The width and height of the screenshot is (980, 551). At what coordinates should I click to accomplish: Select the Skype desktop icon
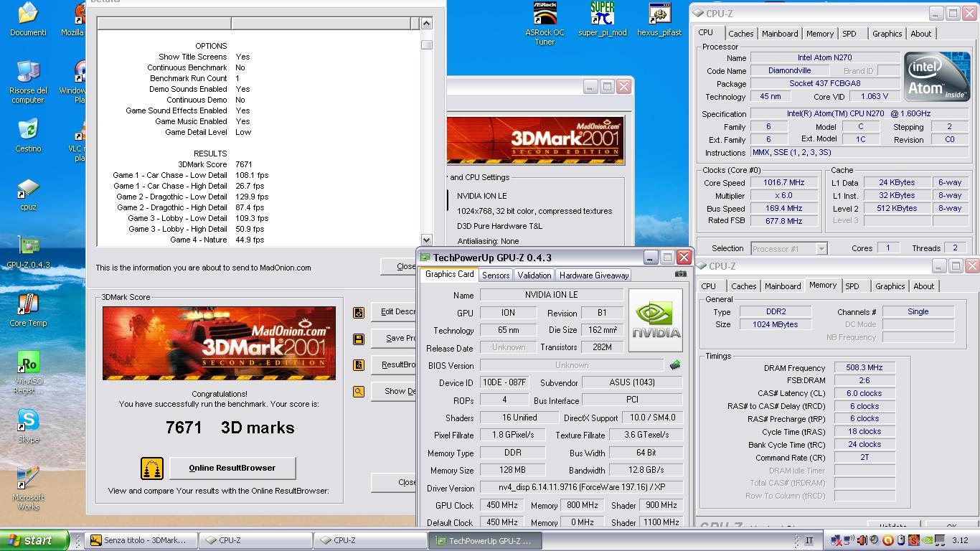[x=28, y=426]
